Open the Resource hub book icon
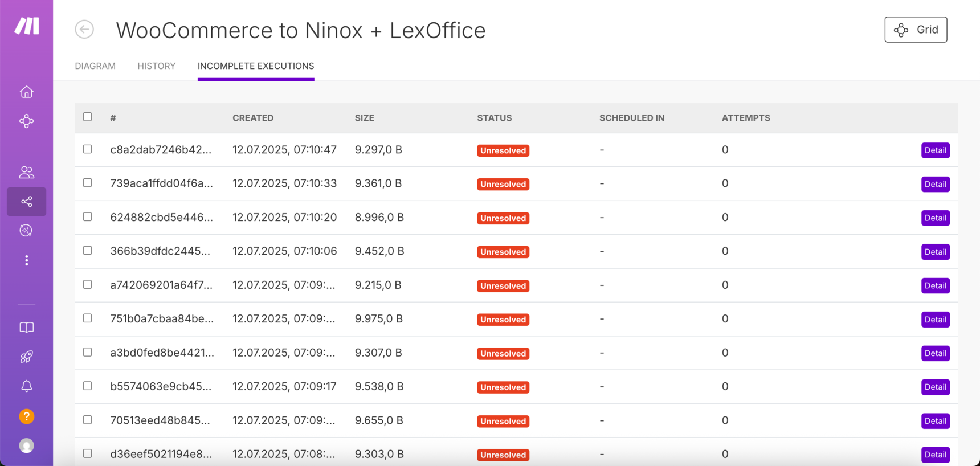The height and width of the screenshot is (466, 980). [26, 328]
